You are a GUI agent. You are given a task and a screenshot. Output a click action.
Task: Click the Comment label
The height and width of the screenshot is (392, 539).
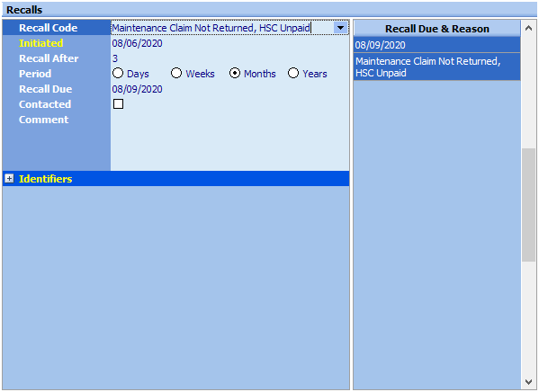tap(44, 120)
